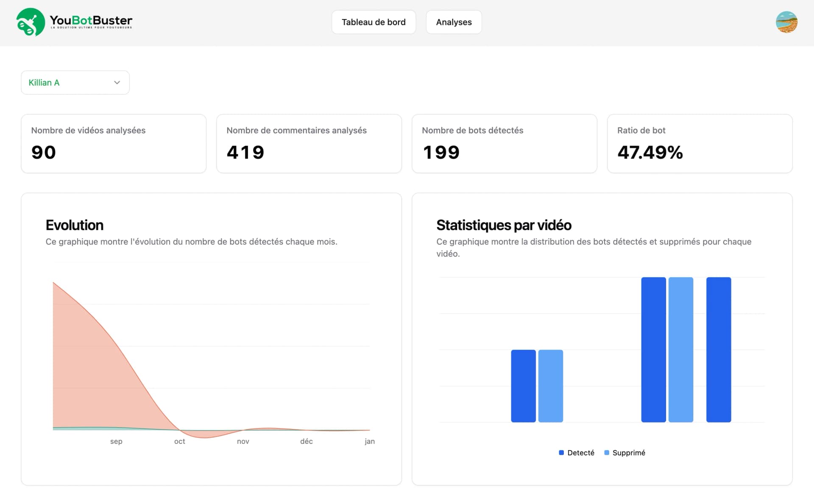Screen dimensions: 814x504
Task: Click the Analyses navigation button
Action: (454, 22)
